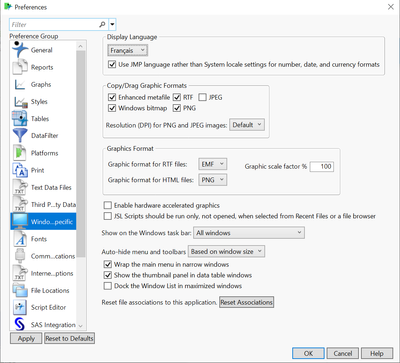Uncheck Enhanced metafile format
The width and height of the screenshot is (400, 363).
pyautogui.click(x=112, y=97)
